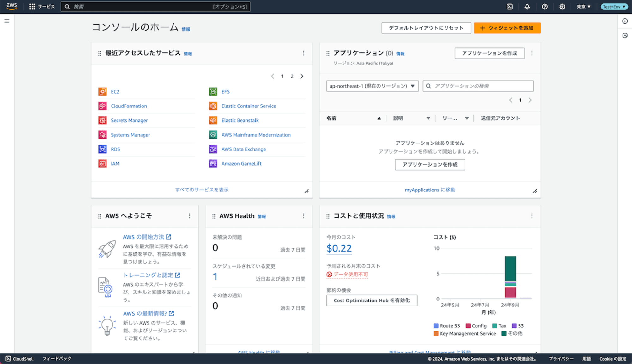Image resolution: width=632 pixels, height=364 pixels.
Task: Open the help question mark menu
Action: (544, 7)
